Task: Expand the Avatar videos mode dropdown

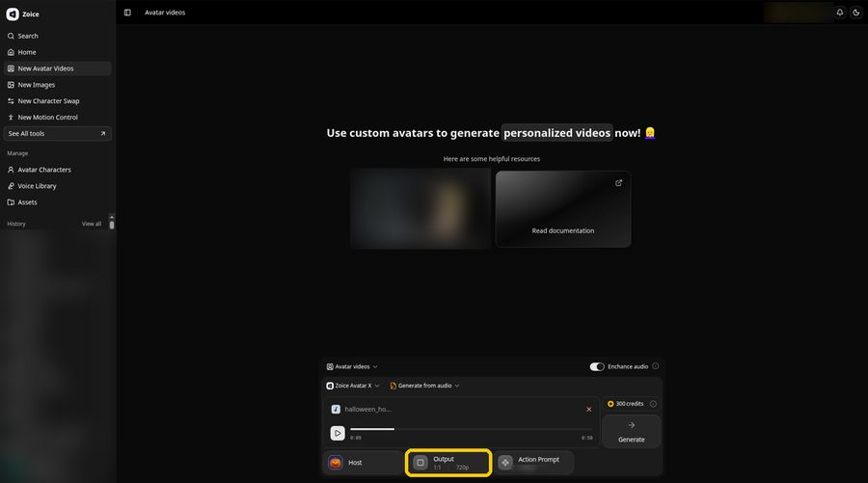Action: pos(352,366)
